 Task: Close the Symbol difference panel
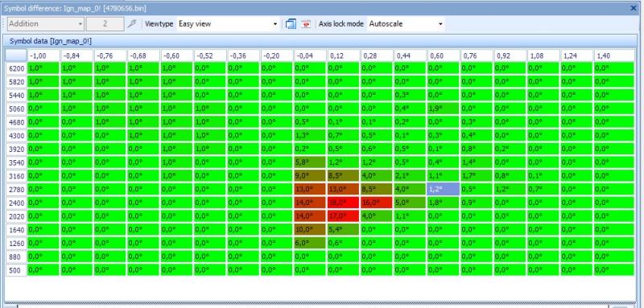(x=634, y=8)
